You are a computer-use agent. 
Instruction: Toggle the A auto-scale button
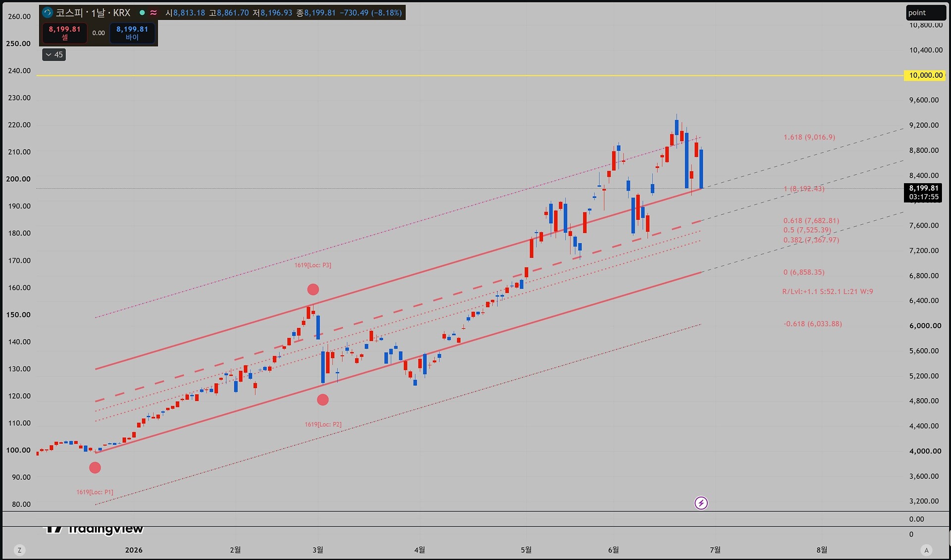pyautogui.click(x=926, y=550)
